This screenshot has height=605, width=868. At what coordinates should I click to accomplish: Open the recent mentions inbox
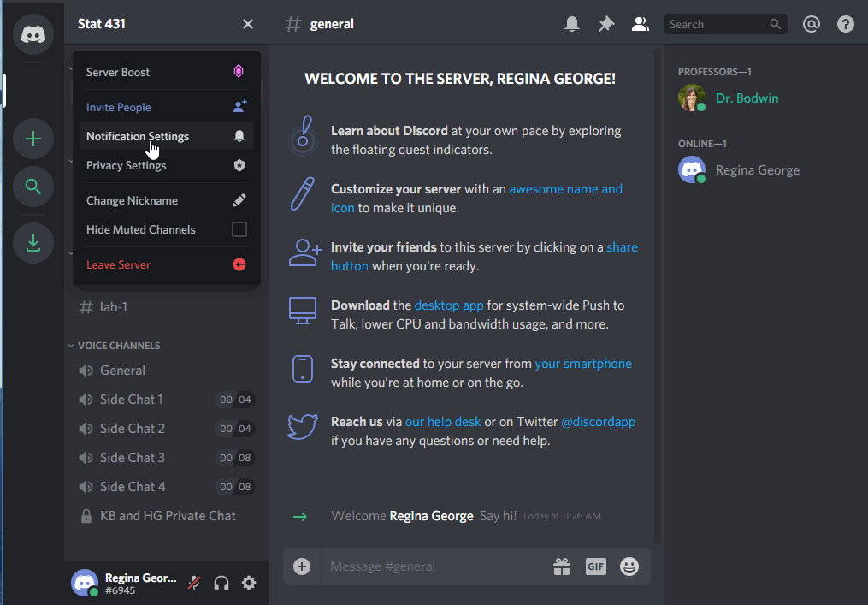point(811,23)
